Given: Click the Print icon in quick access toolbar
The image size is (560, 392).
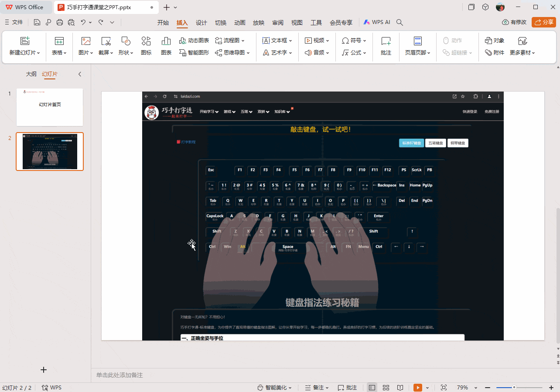Looking at the screenshot, I should [60, 22].
